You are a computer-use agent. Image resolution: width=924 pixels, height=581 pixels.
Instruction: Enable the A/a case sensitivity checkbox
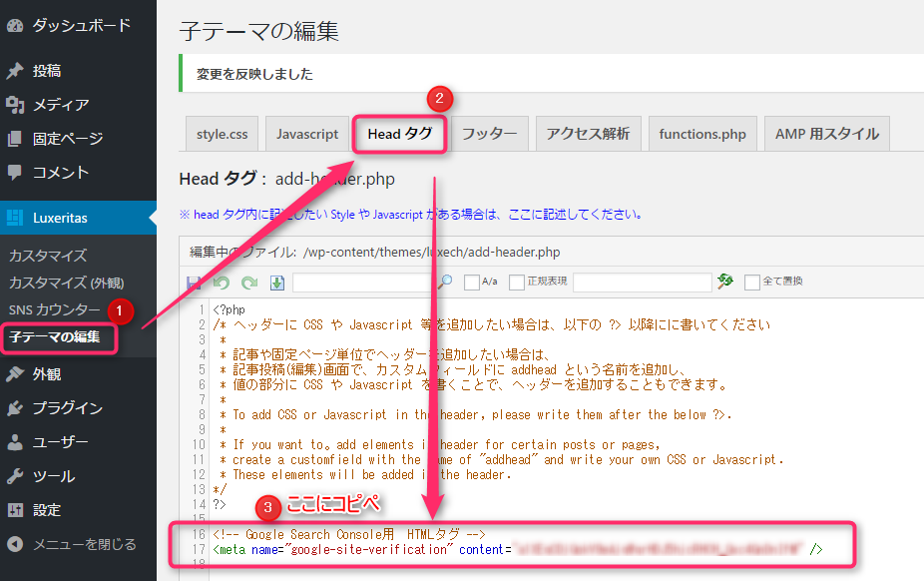[x=471, y=283]
